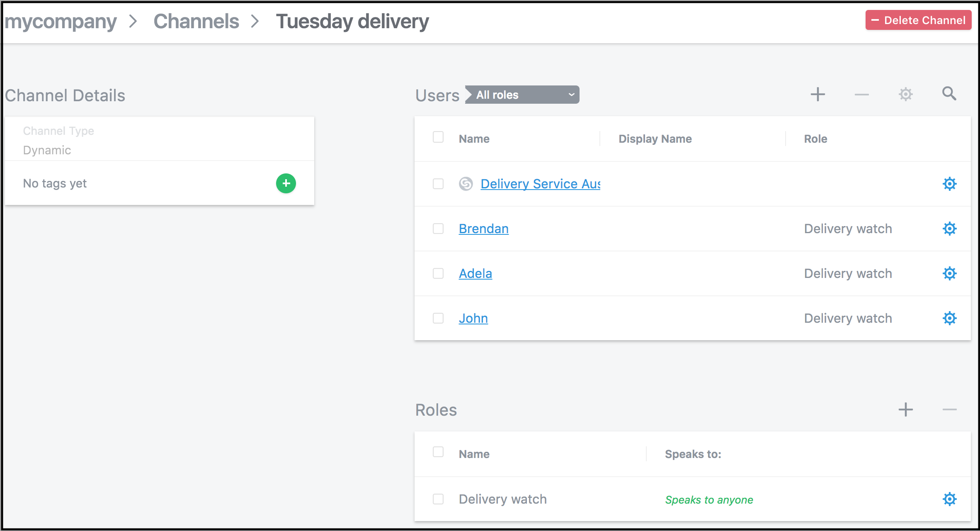980x531 pixels.
Task: Remove selected users with the minus icon
Action: tap(862, 95)
